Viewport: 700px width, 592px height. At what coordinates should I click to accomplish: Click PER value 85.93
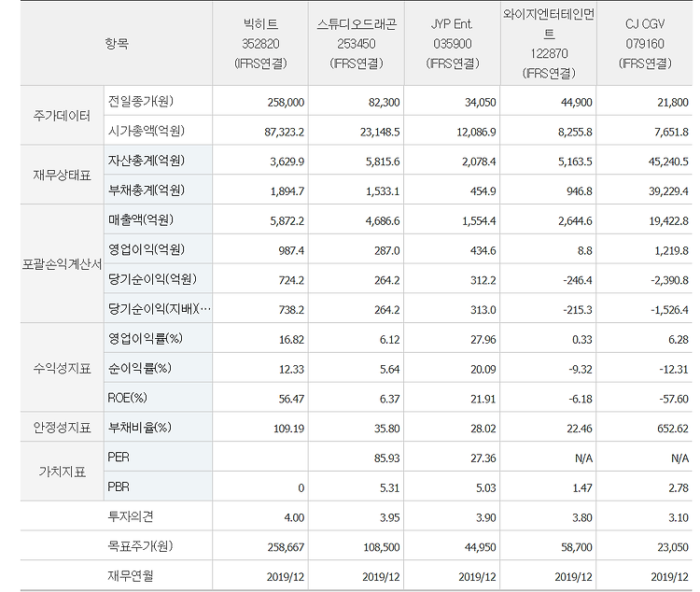[387, 458]
